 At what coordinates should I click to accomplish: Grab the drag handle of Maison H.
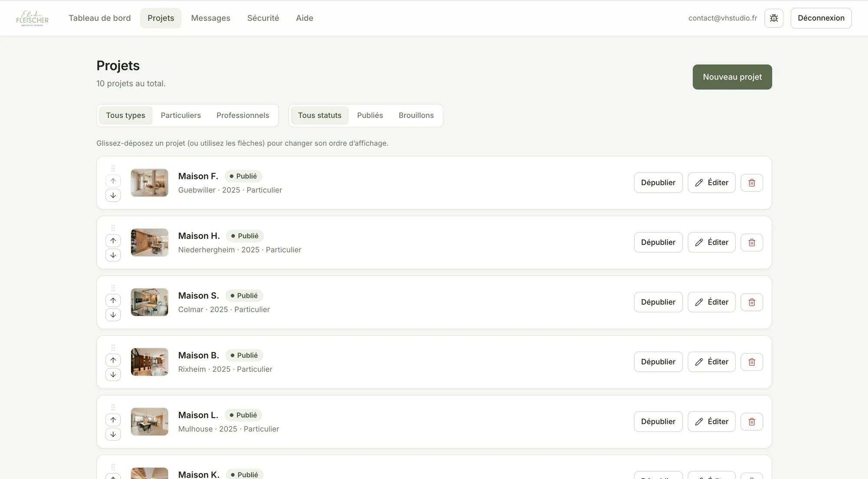pos(113,228)
